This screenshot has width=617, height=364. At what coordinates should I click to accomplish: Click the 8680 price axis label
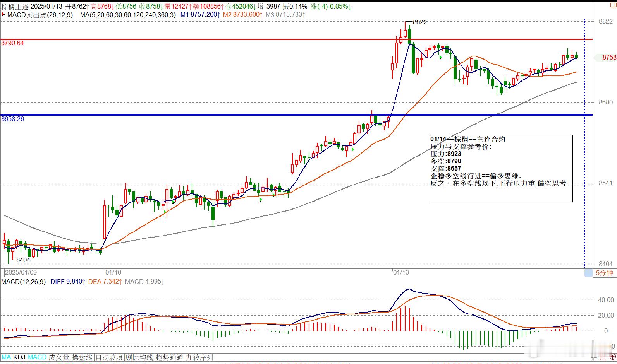[x=606, y=102]
